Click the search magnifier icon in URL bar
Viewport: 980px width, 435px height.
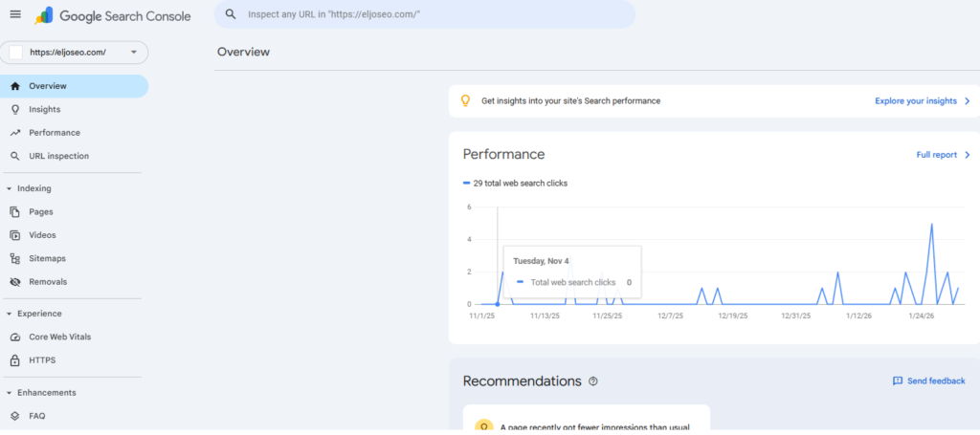(231, 13)
